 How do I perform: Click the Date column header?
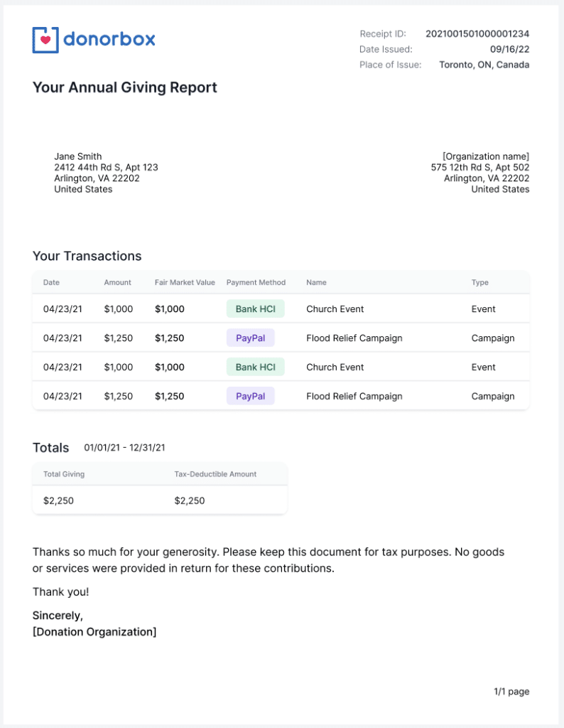[x=51, y=282]
